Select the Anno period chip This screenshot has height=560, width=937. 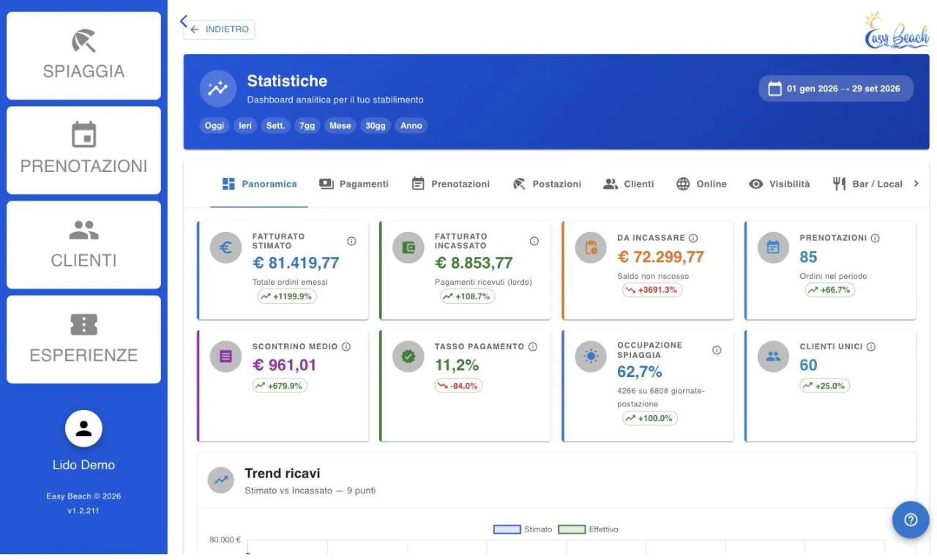click(411, 126)
